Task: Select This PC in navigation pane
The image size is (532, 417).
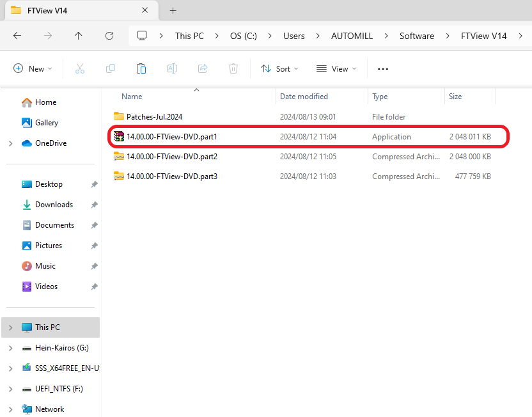Action: pos(51,327)
